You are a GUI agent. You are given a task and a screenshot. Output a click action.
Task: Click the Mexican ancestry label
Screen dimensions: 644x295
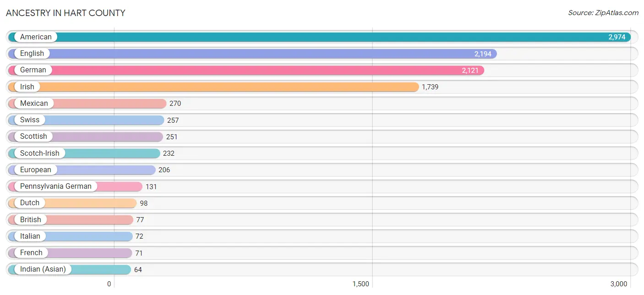[34, 104]
